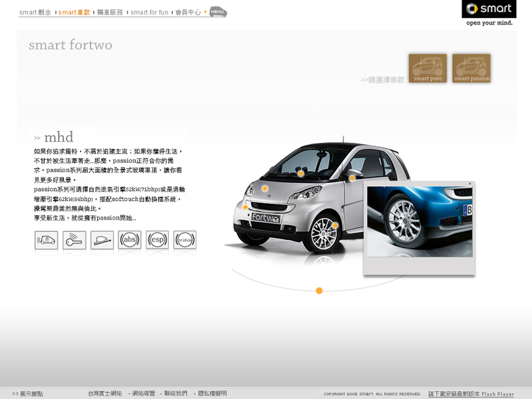Click the mhd heading text
The height and width of the screenshot is (399, 532).
(59, 137)
